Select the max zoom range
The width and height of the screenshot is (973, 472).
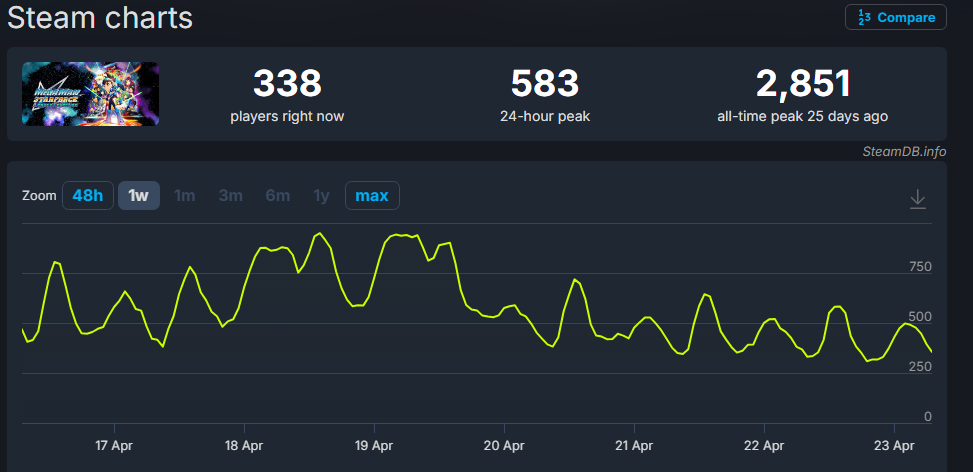pyautogui.click(x=372, y=196)
